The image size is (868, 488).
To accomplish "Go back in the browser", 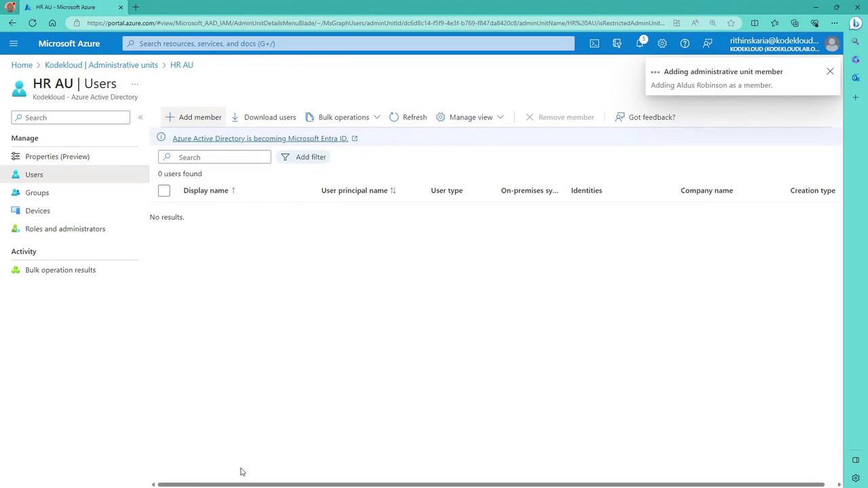I will tap(13, 23).
